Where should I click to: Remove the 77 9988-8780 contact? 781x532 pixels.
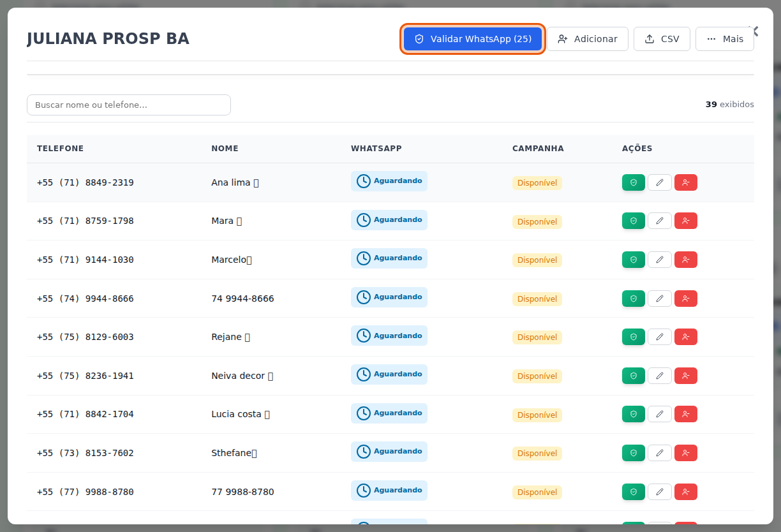point(686,492)
